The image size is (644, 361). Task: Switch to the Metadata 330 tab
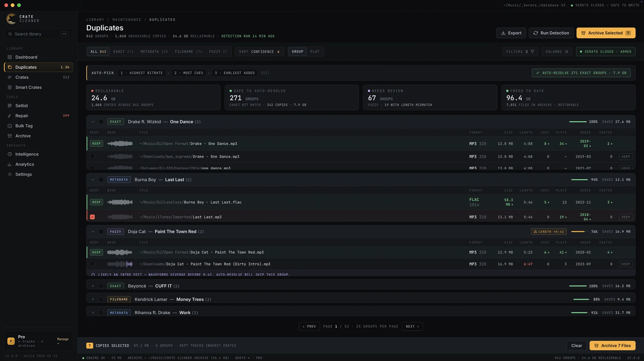pyautogui.click(x=154, y=52)
